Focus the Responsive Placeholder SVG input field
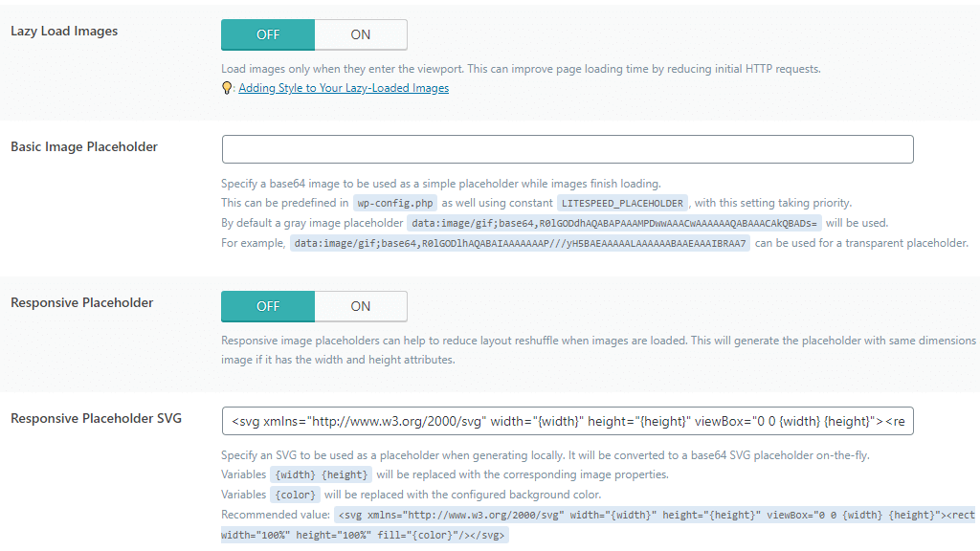 568,421
